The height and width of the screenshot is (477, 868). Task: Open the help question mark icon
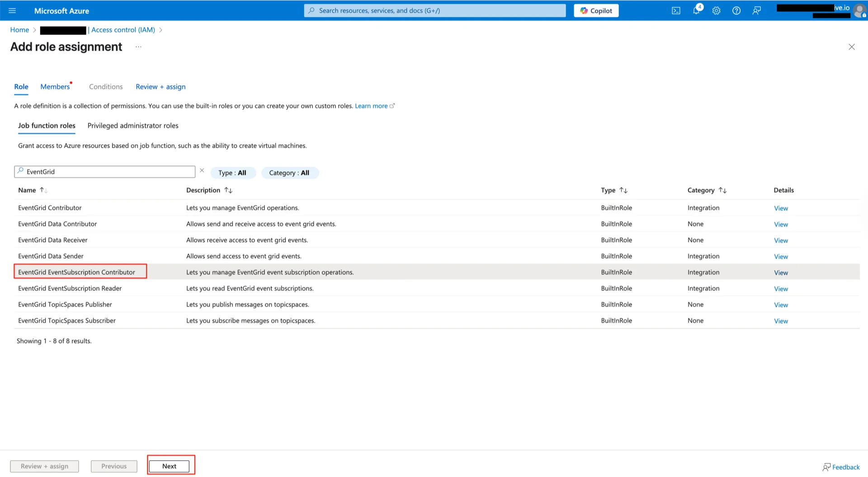point(736,10)
